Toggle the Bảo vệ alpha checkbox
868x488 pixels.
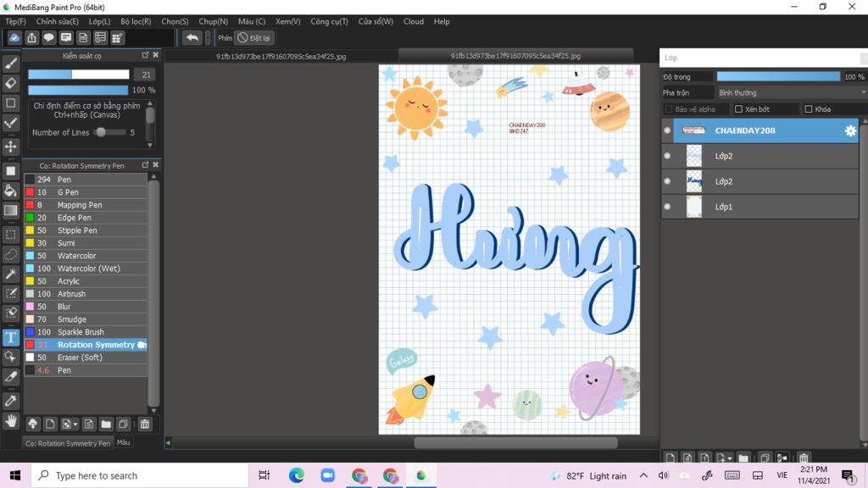(x=668, y=109)
